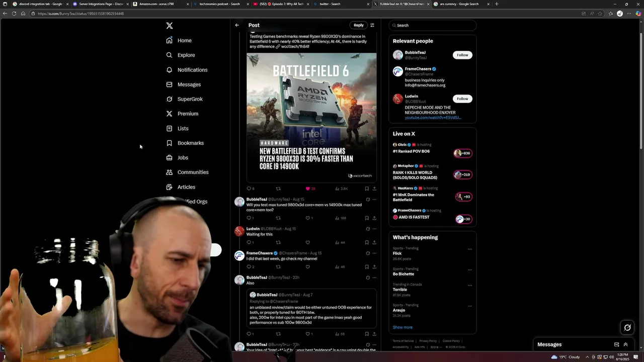Repost the main Battlefield 6 post
Image resolution: width=644 pixels, height=362 pixels.
(278, 189)
